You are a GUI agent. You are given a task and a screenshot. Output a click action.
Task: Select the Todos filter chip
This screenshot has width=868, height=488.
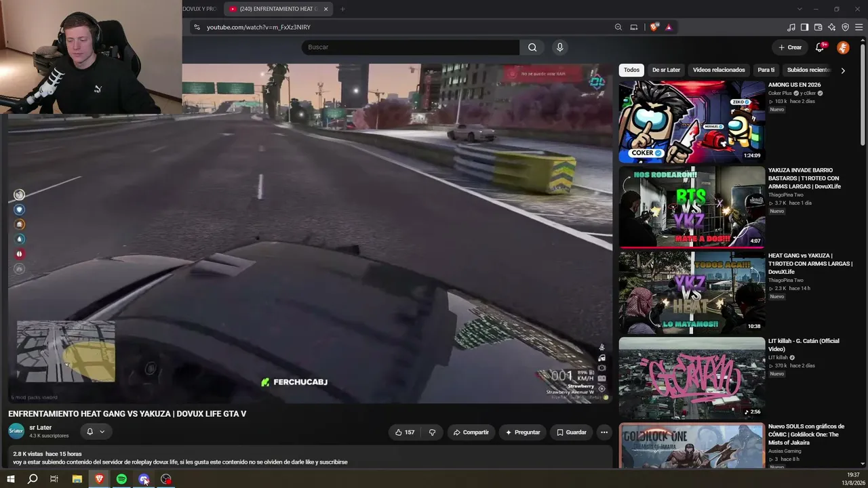[631, 70]
